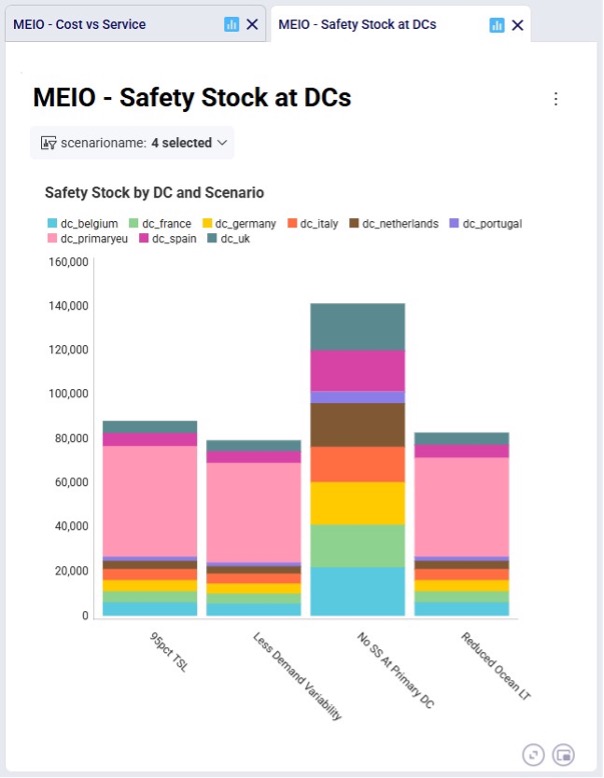Click the filter icon beside scenarioname
The height and width of the screenshot is (778, 604).
pos(48,143)
